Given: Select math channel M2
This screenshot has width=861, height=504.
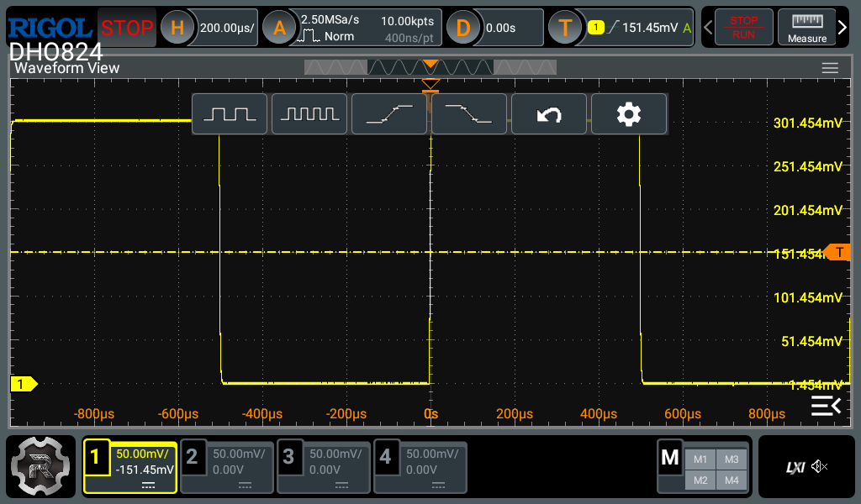Looking at the screenshot, I should pos(700,480).
